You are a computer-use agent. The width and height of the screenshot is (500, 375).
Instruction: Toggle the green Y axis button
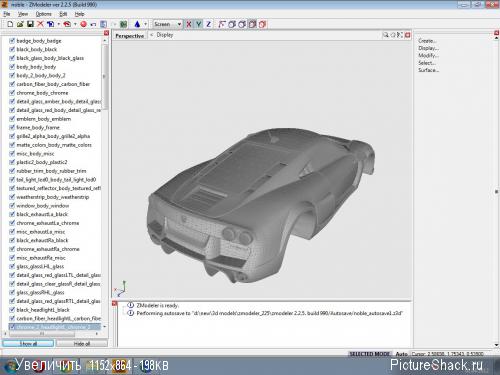(x=199, y=24)
